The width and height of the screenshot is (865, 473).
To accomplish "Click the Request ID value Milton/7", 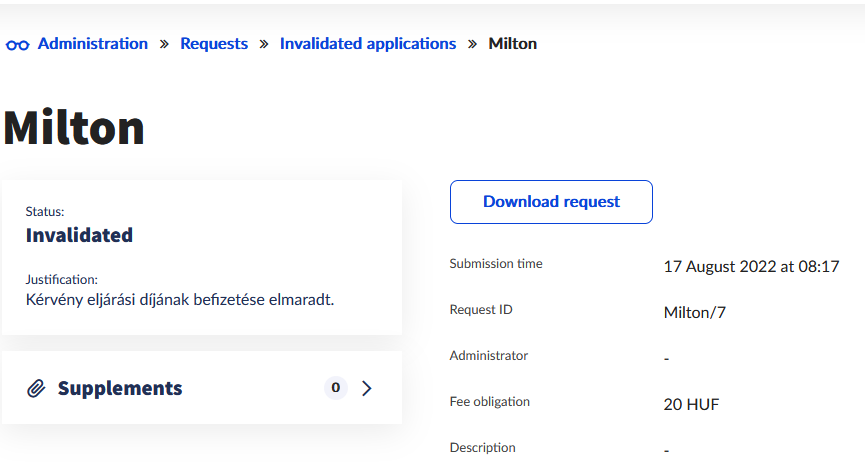I will pyautogui.click(x=694, y=313).
